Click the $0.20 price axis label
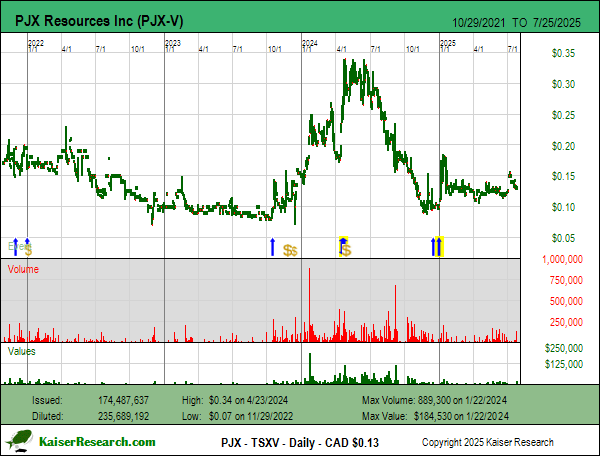This screenshot has height=456, width=600. tap(563, 146)
